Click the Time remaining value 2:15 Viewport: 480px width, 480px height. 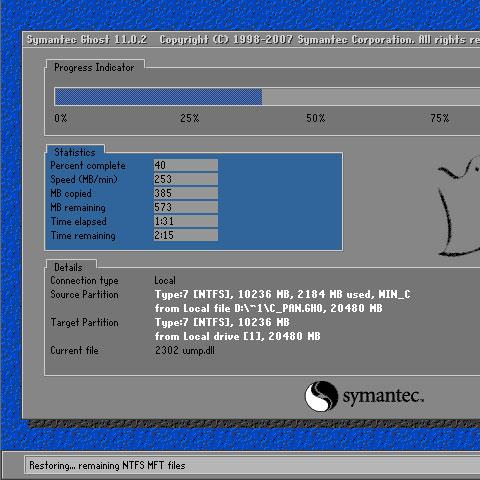186,235
